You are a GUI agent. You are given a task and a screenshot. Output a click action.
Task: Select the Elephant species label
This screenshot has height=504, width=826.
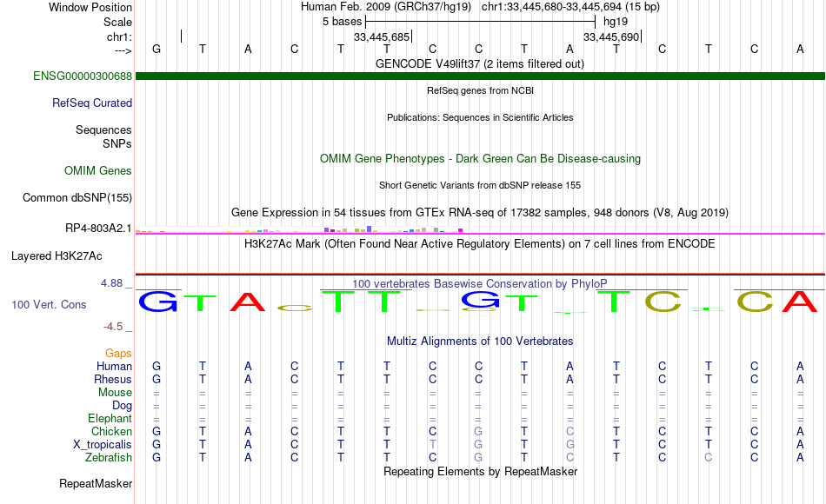(110, 418)
